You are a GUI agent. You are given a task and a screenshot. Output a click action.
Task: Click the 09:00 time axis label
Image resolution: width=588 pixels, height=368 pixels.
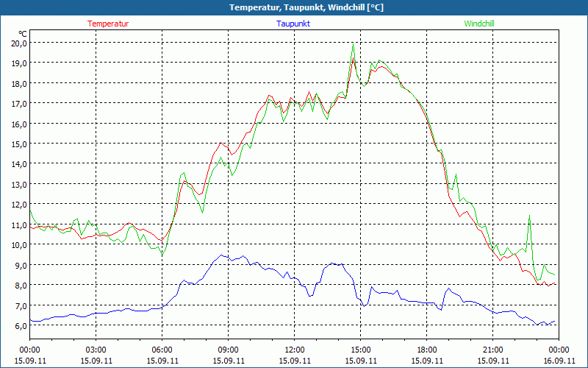228,350
